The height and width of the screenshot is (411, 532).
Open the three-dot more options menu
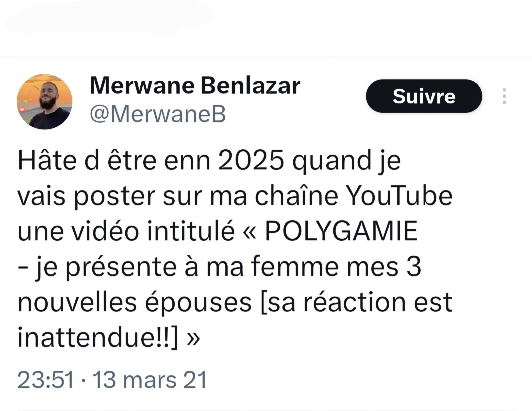pos(504,96)
